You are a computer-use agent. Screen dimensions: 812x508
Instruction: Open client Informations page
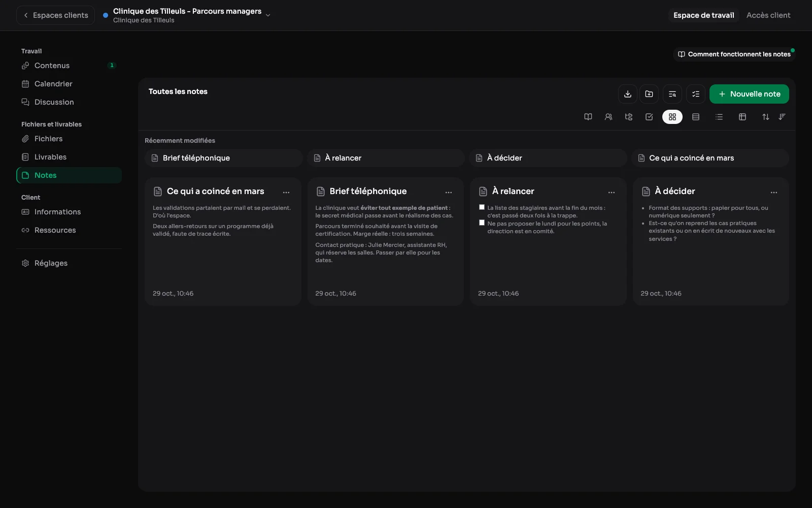coord(69,212)
